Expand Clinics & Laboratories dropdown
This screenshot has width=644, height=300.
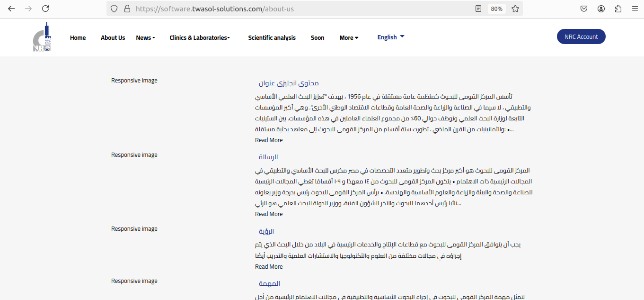point(199,38)
